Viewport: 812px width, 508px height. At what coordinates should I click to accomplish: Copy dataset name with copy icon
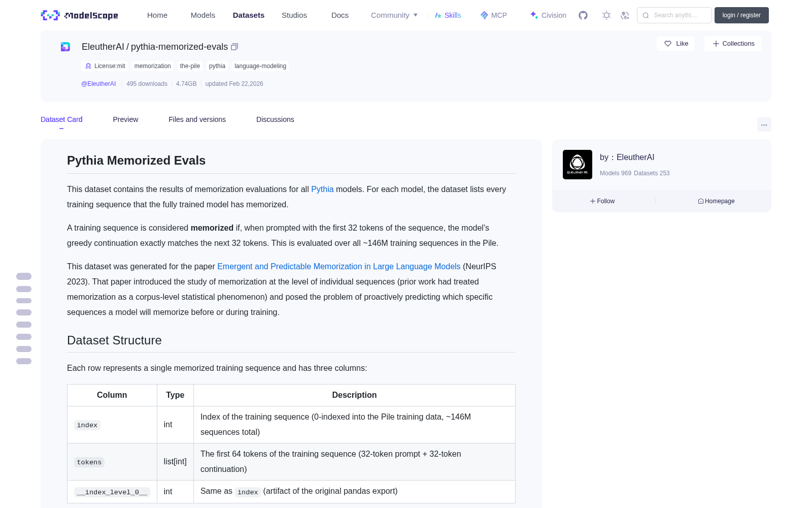234,47
